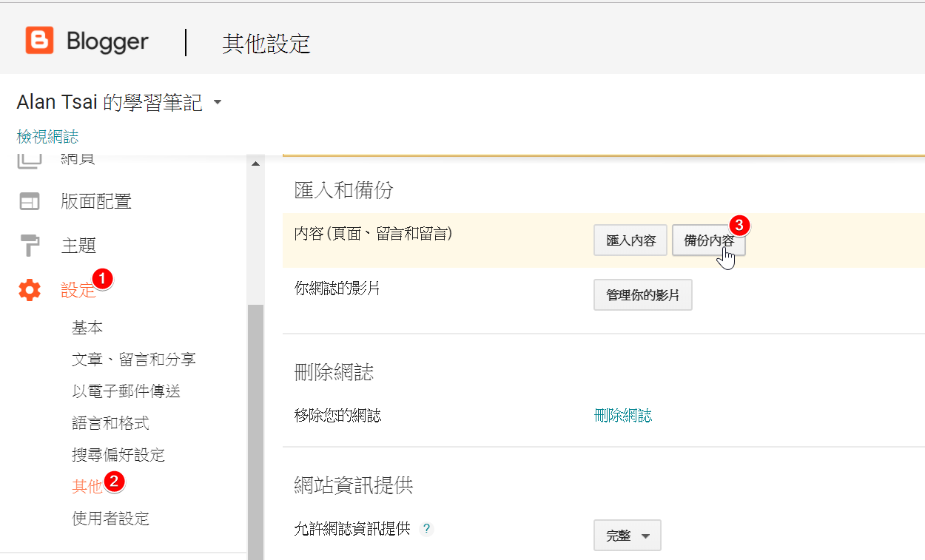
Task: Click the 你網誌的影片 label
Action: (337, 289)
